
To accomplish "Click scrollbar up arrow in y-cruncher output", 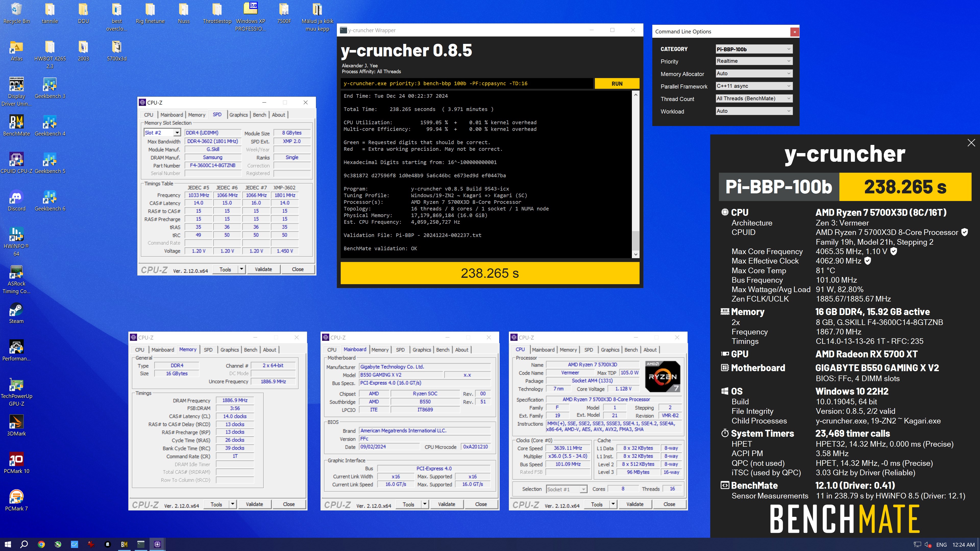I will [636, 95].
